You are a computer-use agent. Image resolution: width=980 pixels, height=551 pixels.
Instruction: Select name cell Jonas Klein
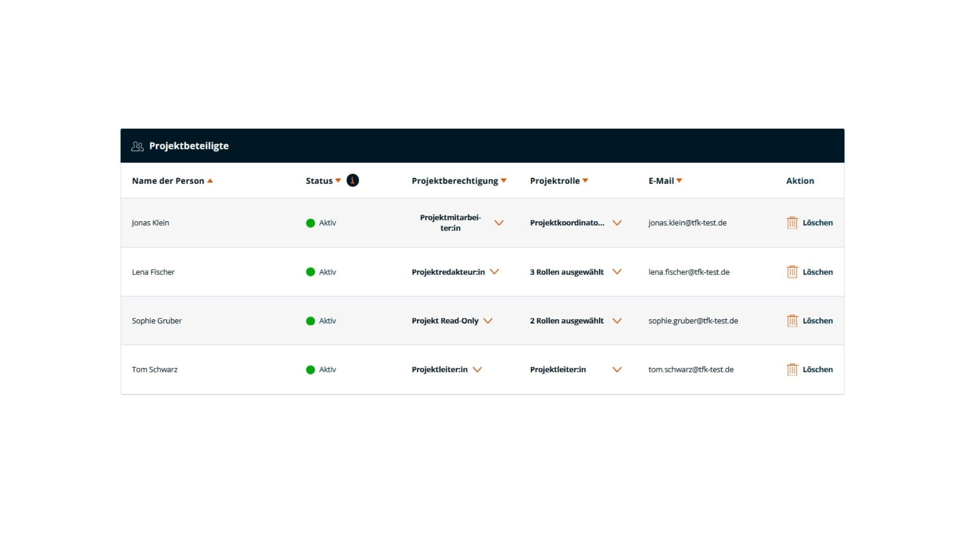click(x=150, y=223)
